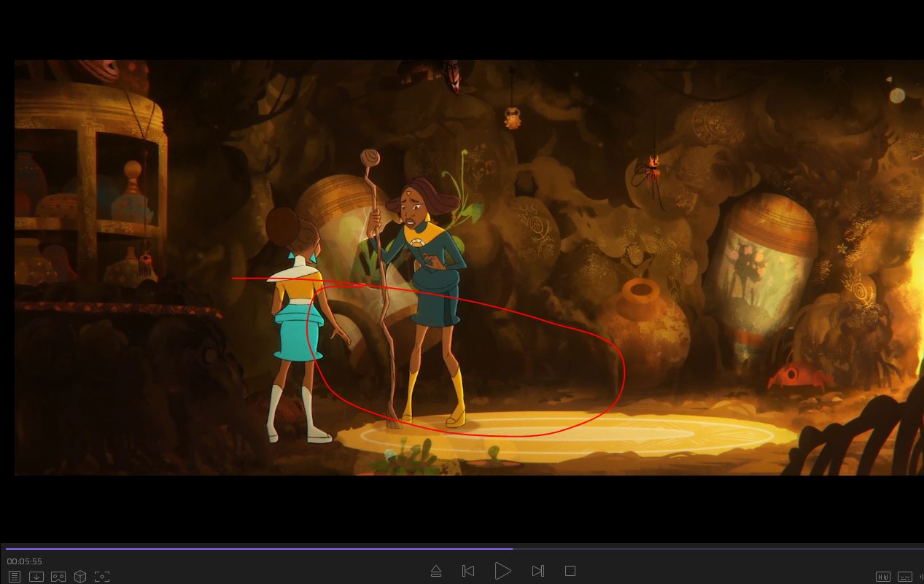The width and height of the screenshot is (924, 584).
Task: Click the glowing jar on the right
Action: 762,277
